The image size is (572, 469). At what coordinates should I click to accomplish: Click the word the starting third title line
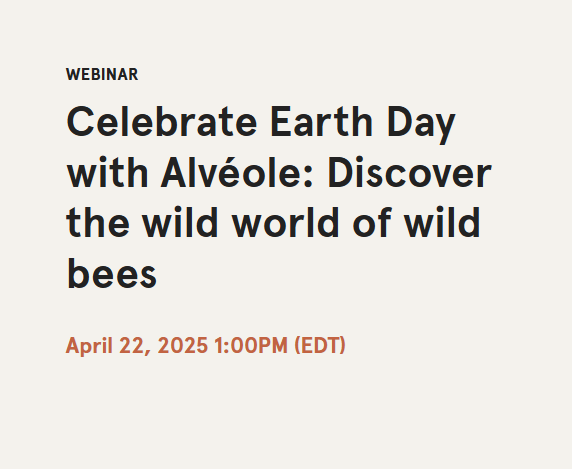(x=98, y=223)
